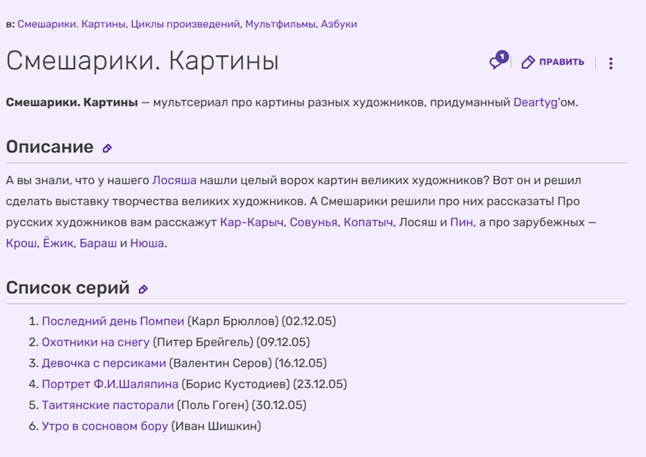Click the text (Валентин Серов) (16.12.05)

click(248, 363)
